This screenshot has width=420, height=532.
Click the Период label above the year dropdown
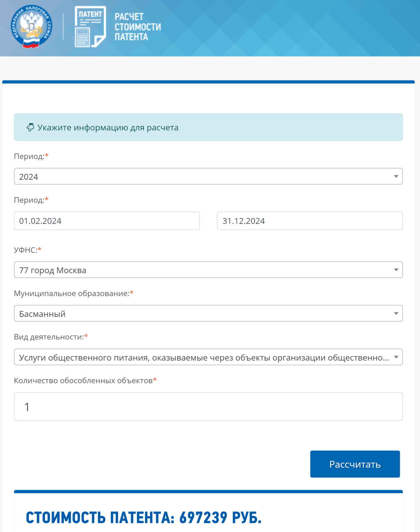(29, 156)
